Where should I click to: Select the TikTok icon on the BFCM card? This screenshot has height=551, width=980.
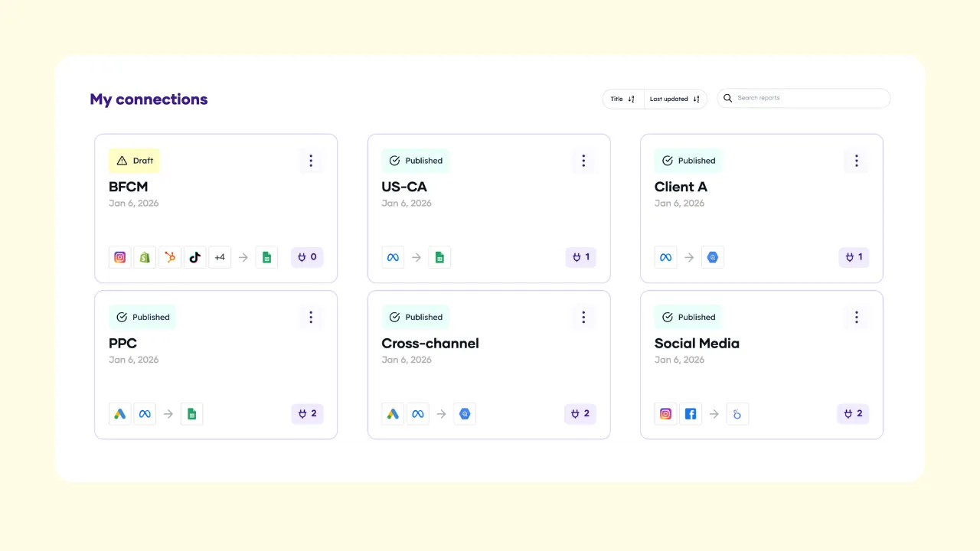[x=194, y=257]
